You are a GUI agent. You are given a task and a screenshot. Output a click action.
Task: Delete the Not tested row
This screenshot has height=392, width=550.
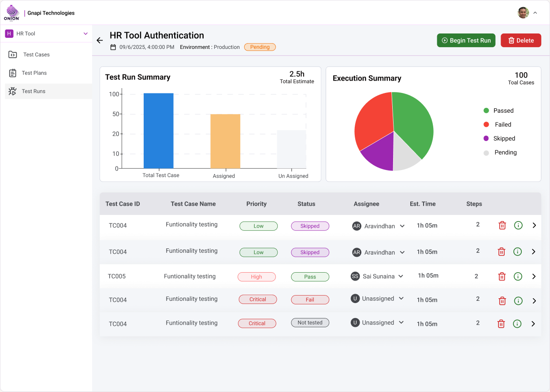[501, 324]
